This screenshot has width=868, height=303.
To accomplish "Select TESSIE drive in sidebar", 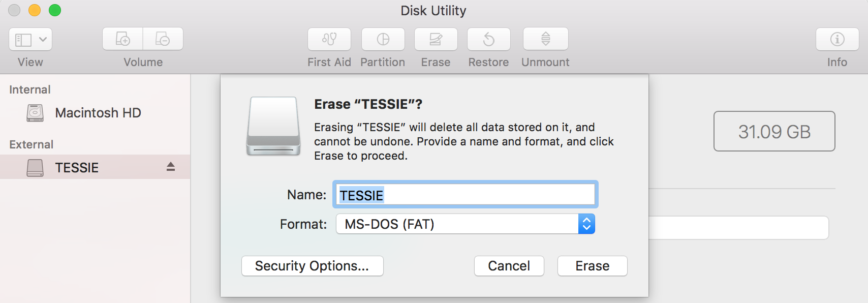I will pos(77,168).
